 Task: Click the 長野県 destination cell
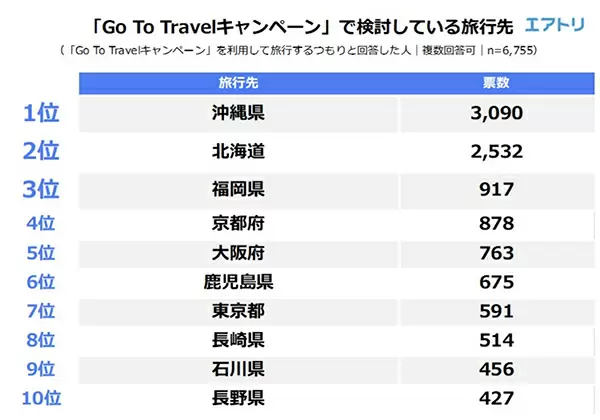pos(238,398)
